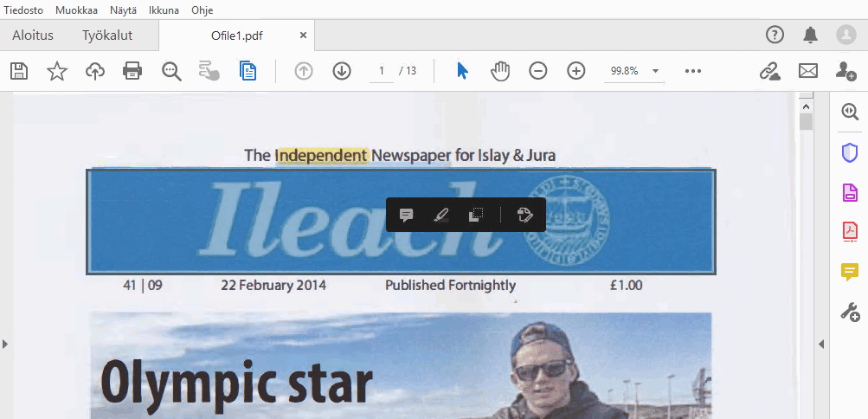This screenshot has width=868, height=419.
Task: Upload the document to cloud
Action: click(x=95, y=71)
